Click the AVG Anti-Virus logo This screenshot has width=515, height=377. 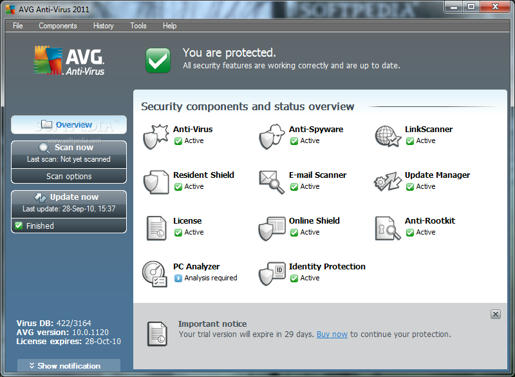tap(69, 61)
